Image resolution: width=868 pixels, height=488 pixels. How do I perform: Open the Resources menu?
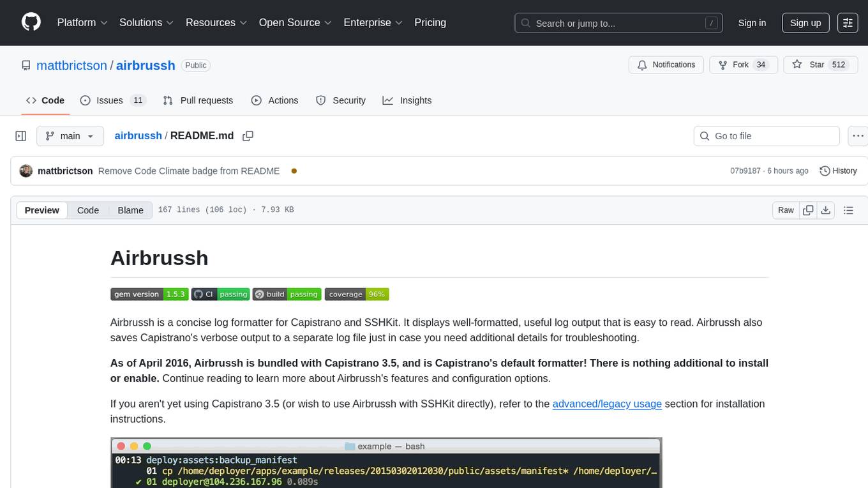[x=216, y=22]
